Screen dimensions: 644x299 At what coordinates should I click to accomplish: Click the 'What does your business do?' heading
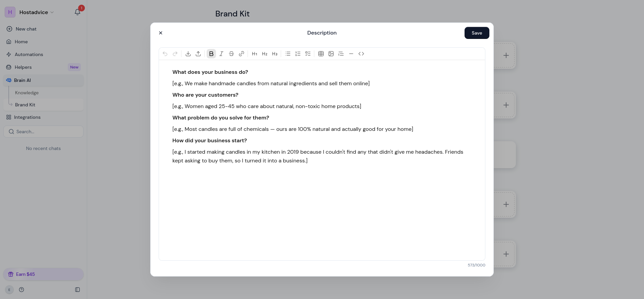(x=210, y=72)
